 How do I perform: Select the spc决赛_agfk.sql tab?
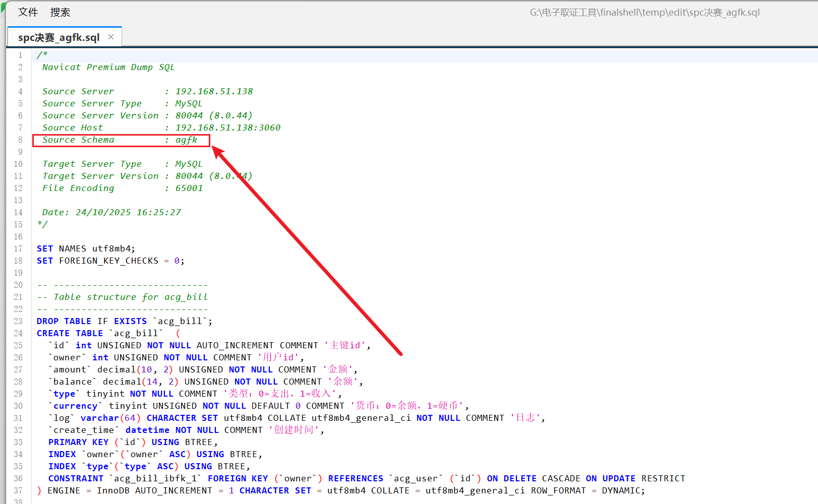(59, 37)
